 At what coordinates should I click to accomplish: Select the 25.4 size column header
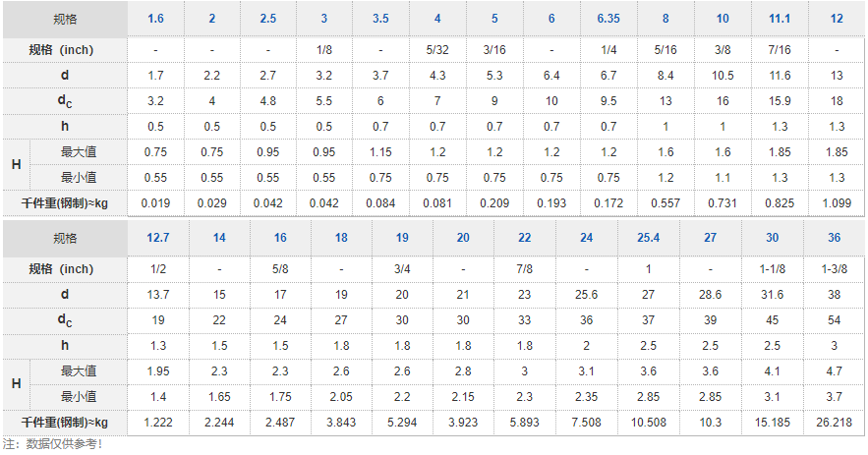pyautogui.click(x=648, y=238)
